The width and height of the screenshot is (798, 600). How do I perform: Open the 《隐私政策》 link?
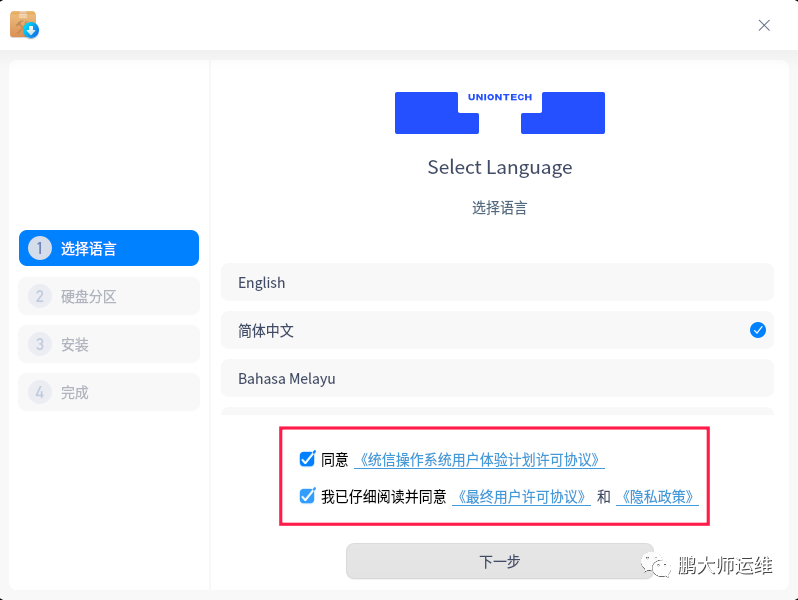(x=657, y=497)
